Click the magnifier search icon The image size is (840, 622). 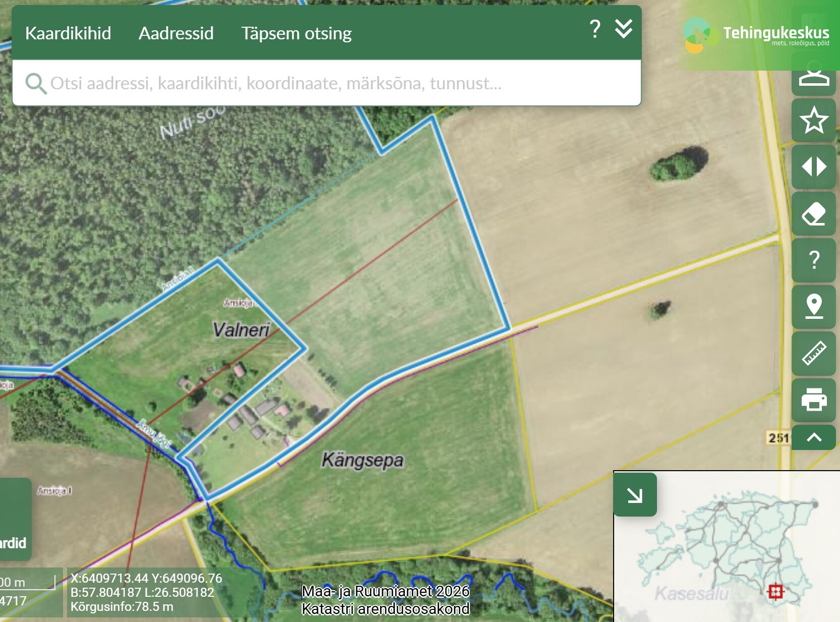[35, 84]
